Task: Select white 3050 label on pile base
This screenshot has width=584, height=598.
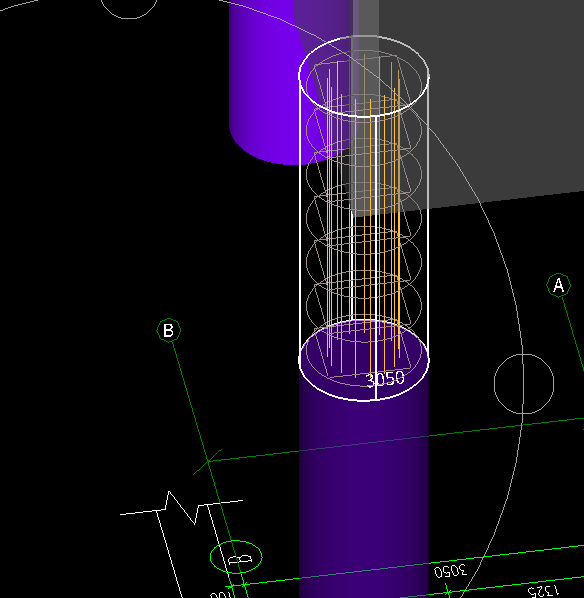Action: click(x=385, y=379)
